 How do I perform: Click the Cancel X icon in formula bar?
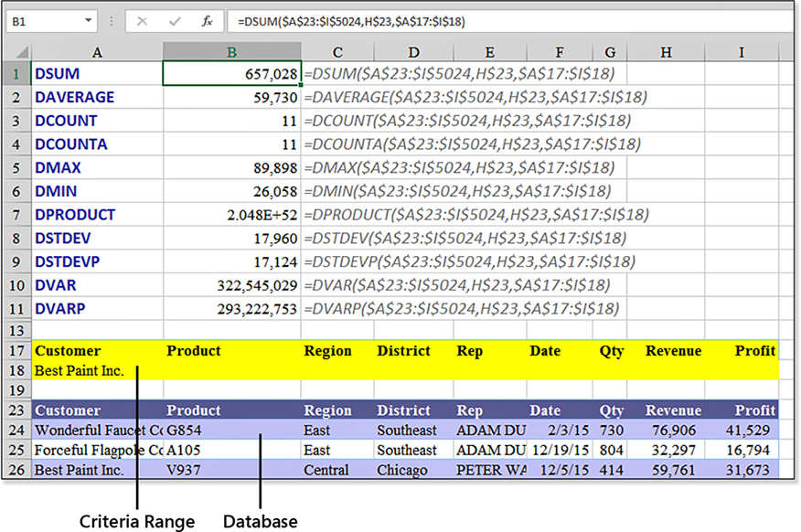(142, 21)
